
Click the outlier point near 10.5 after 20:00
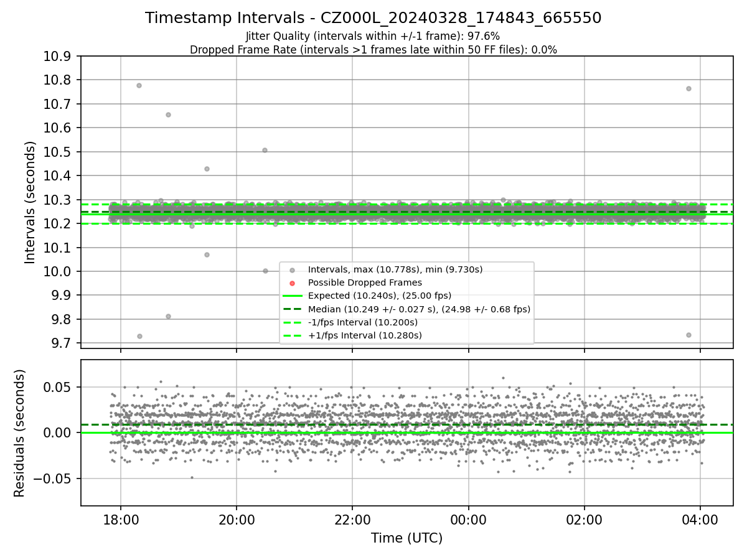[265, 150]
